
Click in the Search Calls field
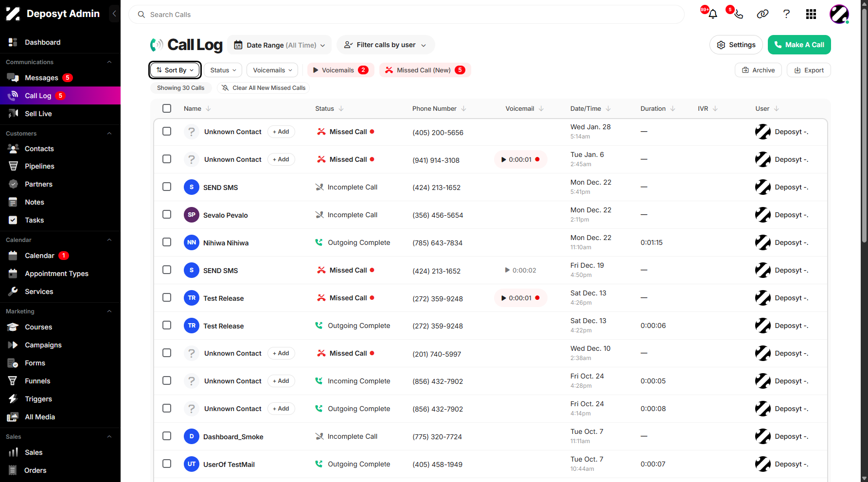pos(407,15)
